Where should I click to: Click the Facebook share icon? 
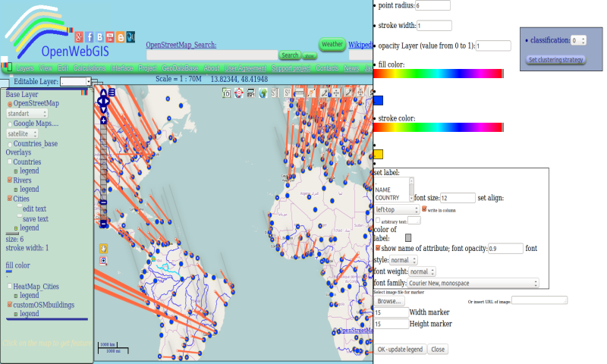[89, 36]
